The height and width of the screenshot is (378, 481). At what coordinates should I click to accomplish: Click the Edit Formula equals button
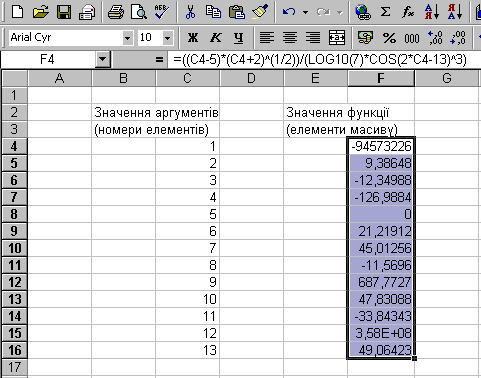point(159,60)
